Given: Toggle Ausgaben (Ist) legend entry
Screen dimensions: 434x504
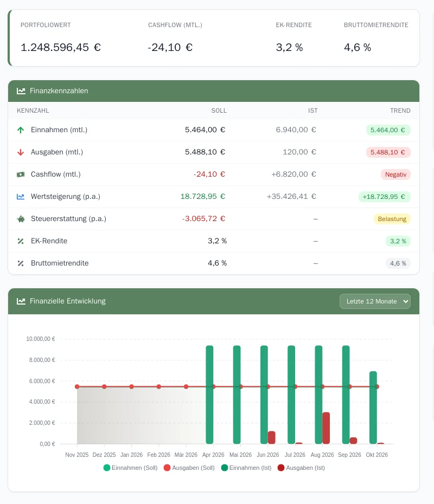Looking at the screenshot, I should pos(302,468).
